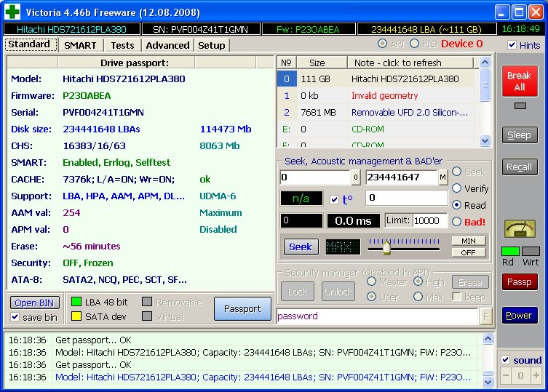Select drive 1 Invalid geometry row

coord(378,96)
